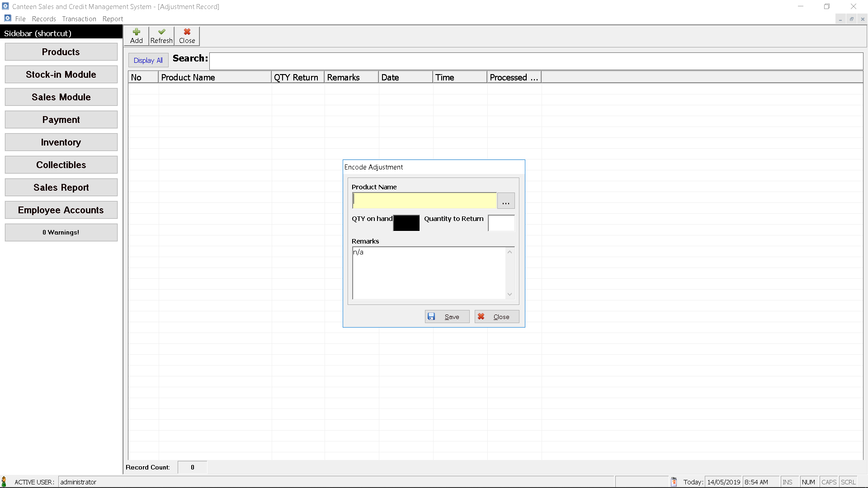This screenshot has height=488, width=868.
Task: Click the Display All button
Action: coord(148,60)
